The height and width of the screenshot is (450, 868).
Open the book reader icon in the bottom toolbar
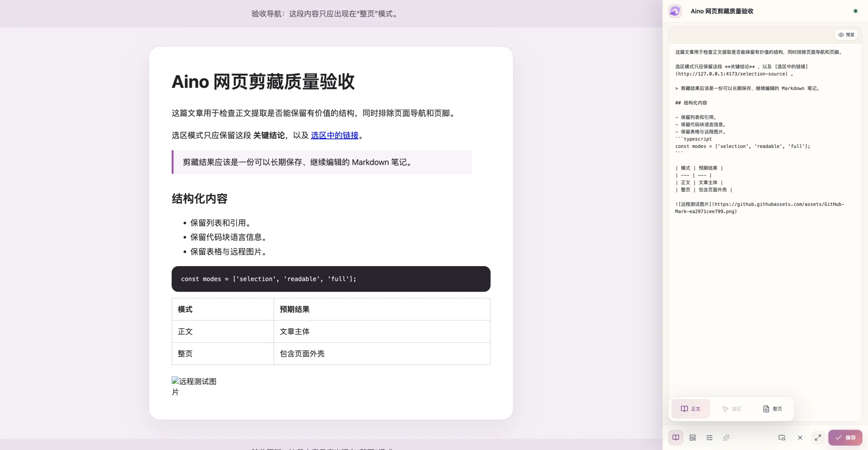tap(676, 438)
